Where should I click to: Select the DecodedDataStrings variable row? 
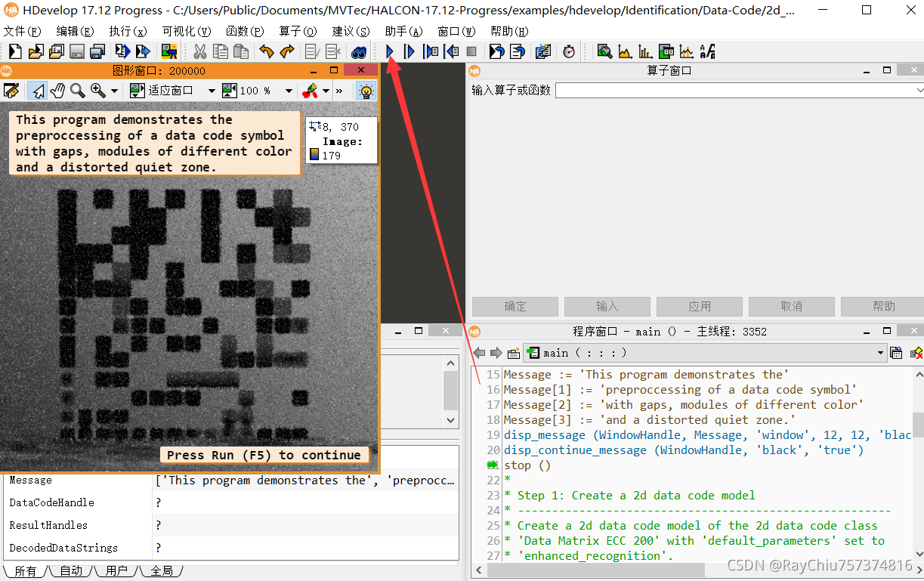[230, 548]
